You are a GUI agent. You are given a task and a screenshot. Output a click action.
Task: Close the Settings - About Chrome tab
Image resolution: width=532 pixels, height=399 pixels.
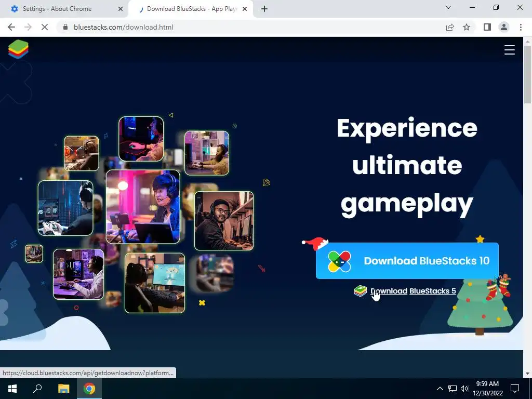[x=120, y=9]
